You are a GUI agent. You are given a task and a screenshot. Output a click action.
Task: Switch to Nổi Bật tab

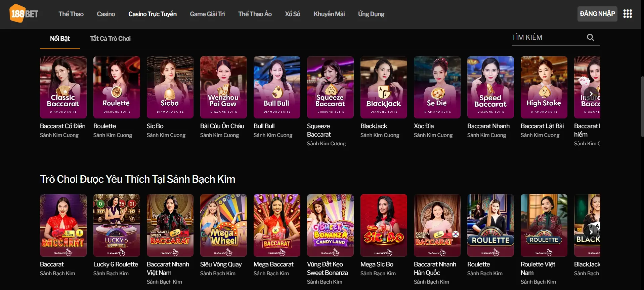[x=60, y=38]
